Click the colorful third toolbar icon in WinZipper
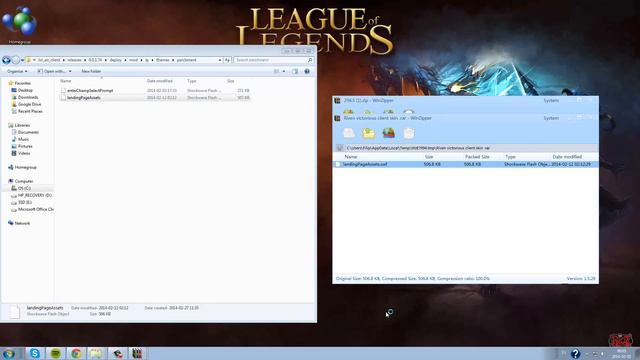The image size is (640, 360). 389,133
